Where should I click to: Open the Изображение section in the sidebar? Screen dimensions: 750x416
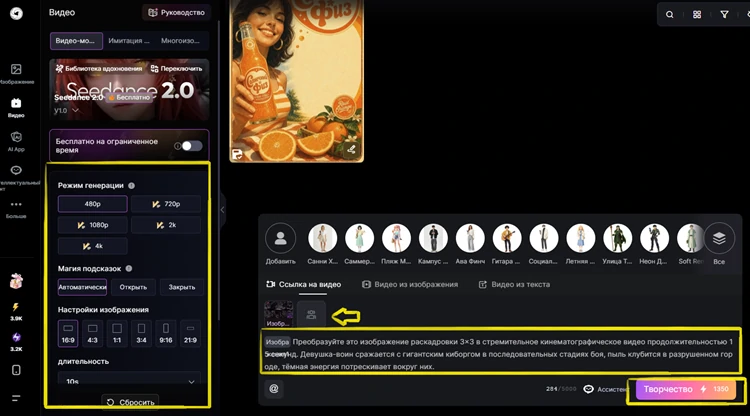click(16, 74)
